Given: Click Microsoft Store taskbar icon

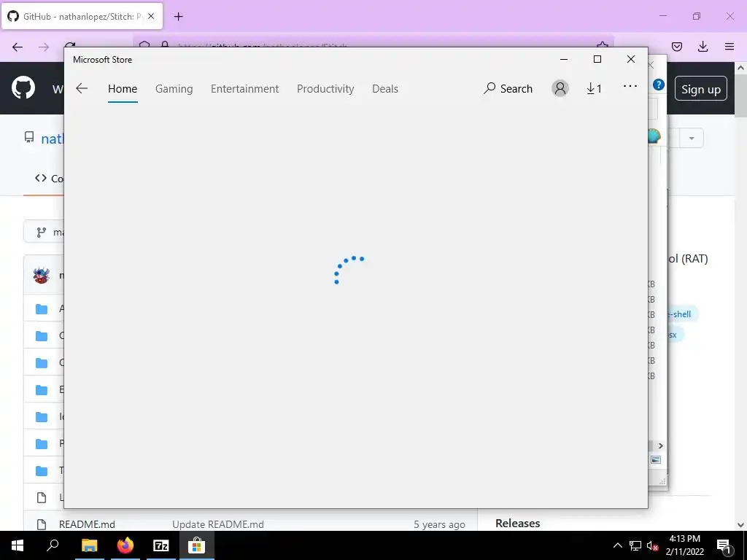Looking at the screenshot, I should point(196,545).
